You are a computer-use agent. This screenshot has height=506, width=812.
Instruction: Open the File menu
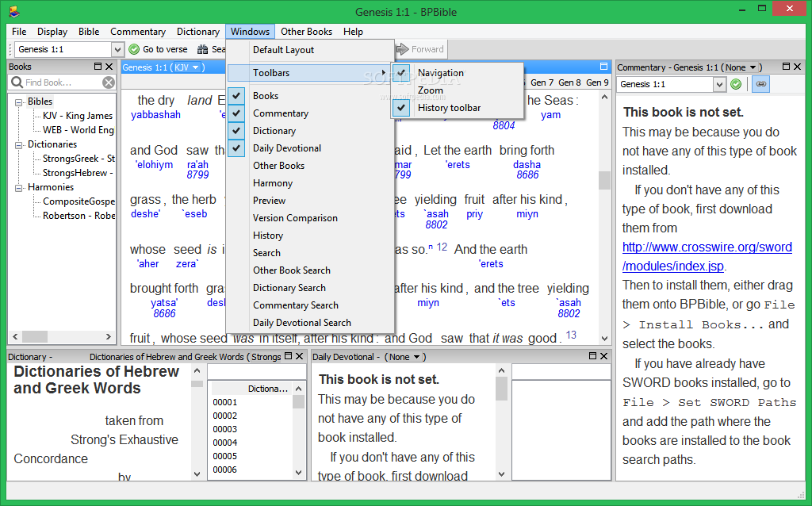19,32
